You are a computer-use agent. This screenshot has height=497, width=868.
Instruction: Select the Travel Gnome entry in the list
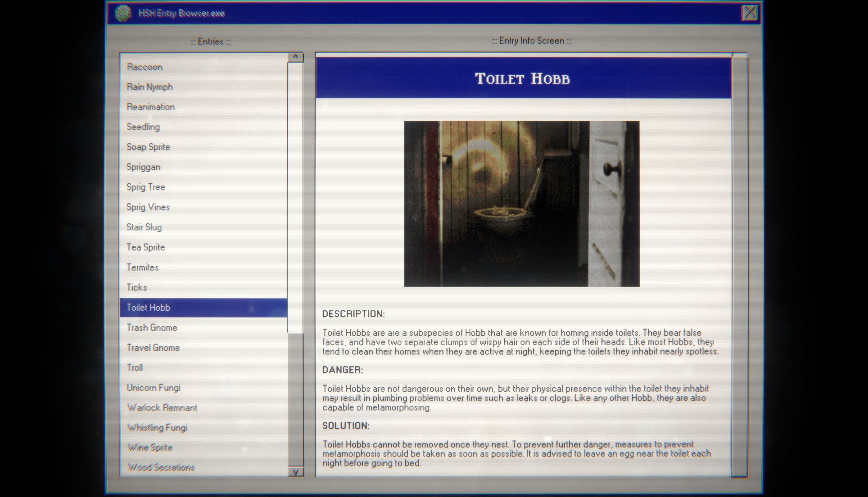[x=154, y=347]
